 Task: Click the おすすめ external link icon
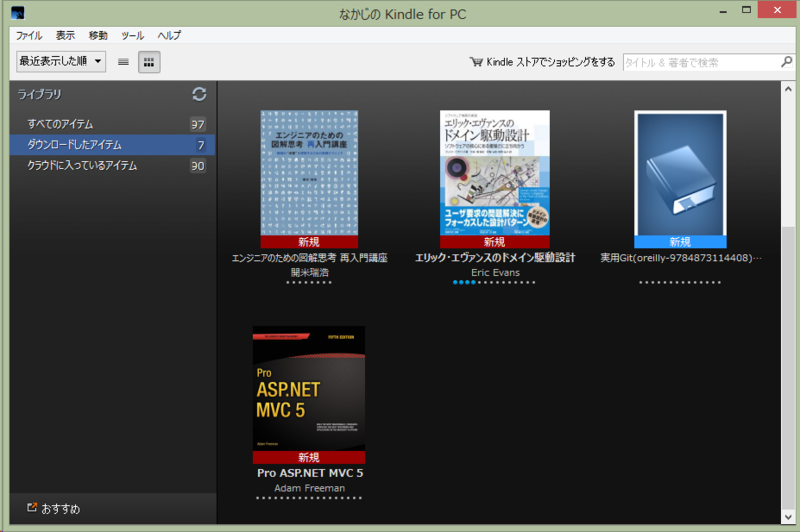32,507
